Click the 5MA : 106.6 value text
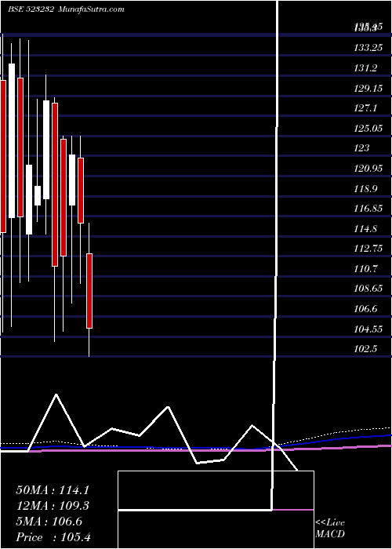Viewport: 392px width, 549px height. 49,522
